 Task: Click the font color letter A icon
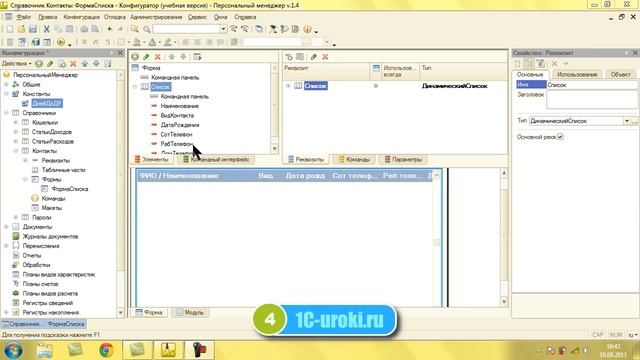click(x=152, y=42)
